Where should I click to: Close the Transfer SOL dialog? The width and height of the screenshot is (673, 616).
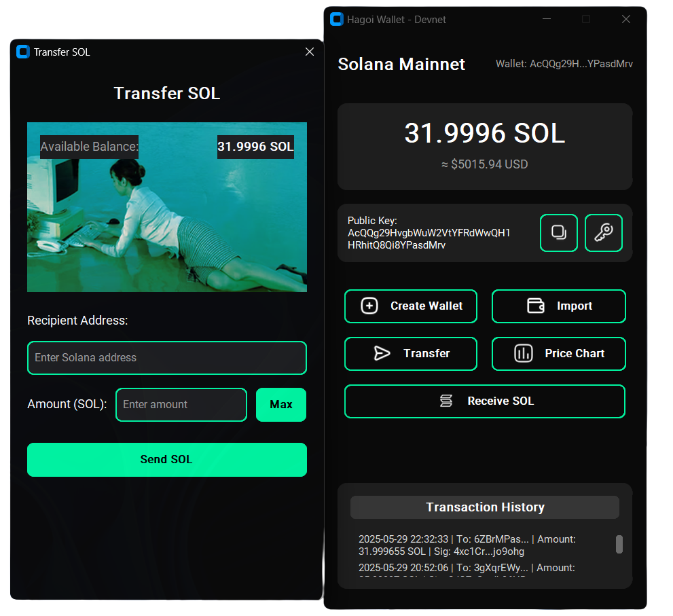tap(310, 52)
